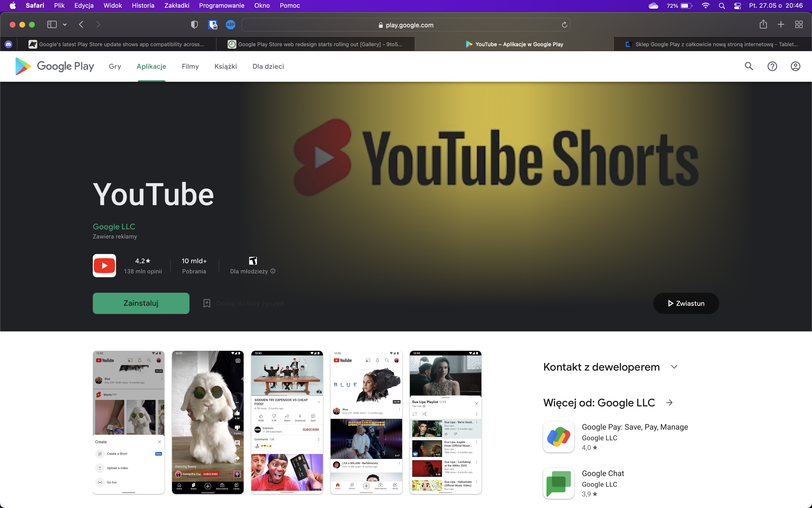Show tab overview grid icon

(799, 24)
